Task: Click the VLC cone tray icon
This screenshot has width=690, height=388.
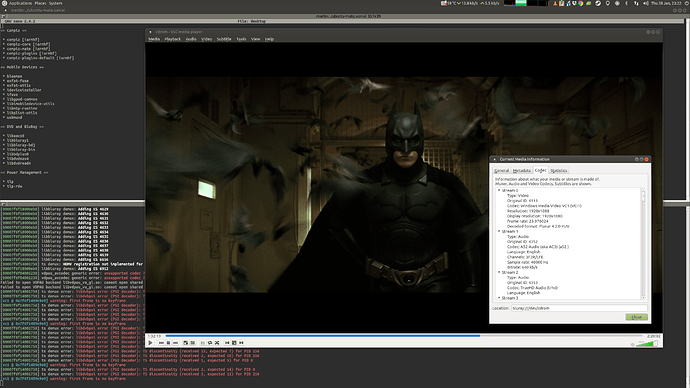Action: pos(555,3)
